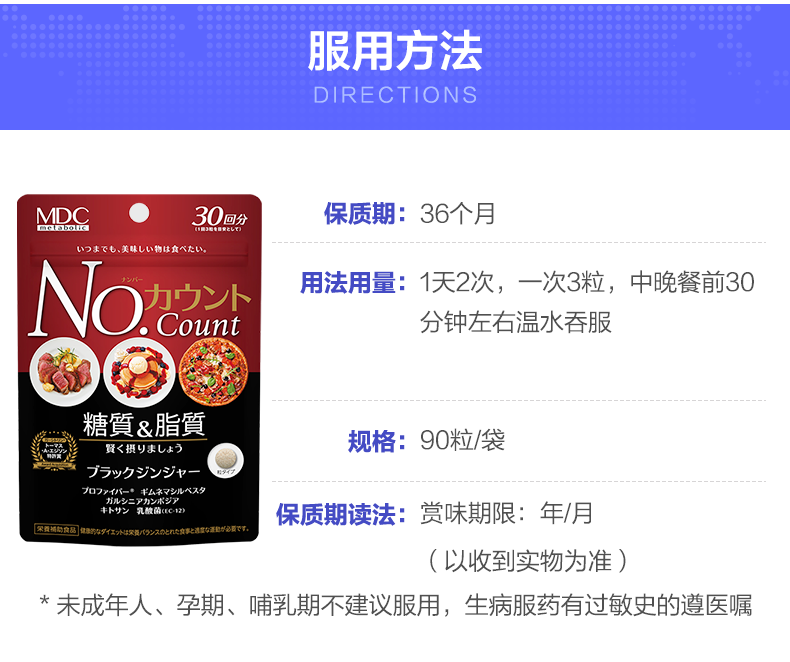Click the white hang hole circle
Viewport: 790px width, 662px height.
139,213
